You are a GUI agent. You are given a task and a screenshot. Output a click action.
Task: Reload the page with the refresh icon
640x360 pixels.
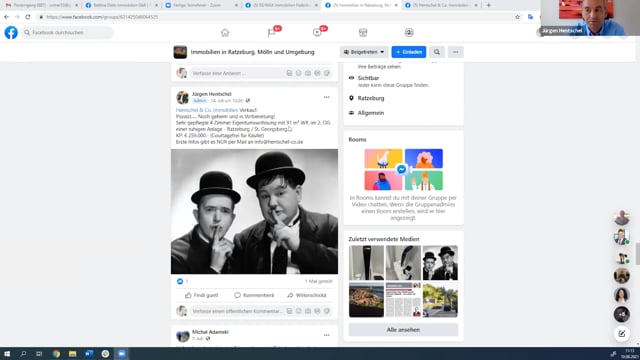pyautogui.click(x=28, y=17)
